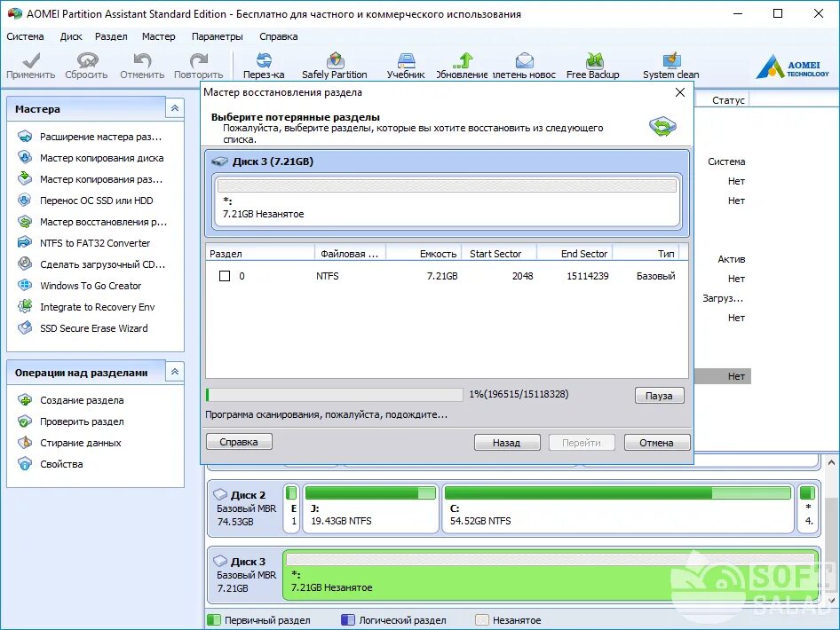
Task: Click the Назад button
Action: tap(507, 443)
